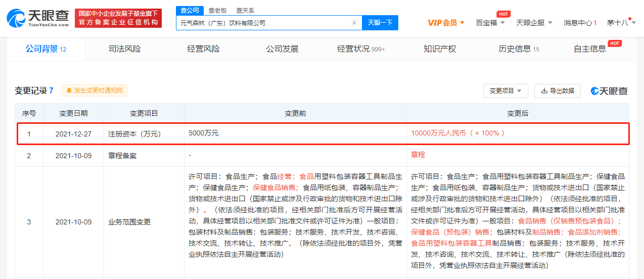
Task: Switch to the 公司背景 tab
Action: tap(46, 49)
